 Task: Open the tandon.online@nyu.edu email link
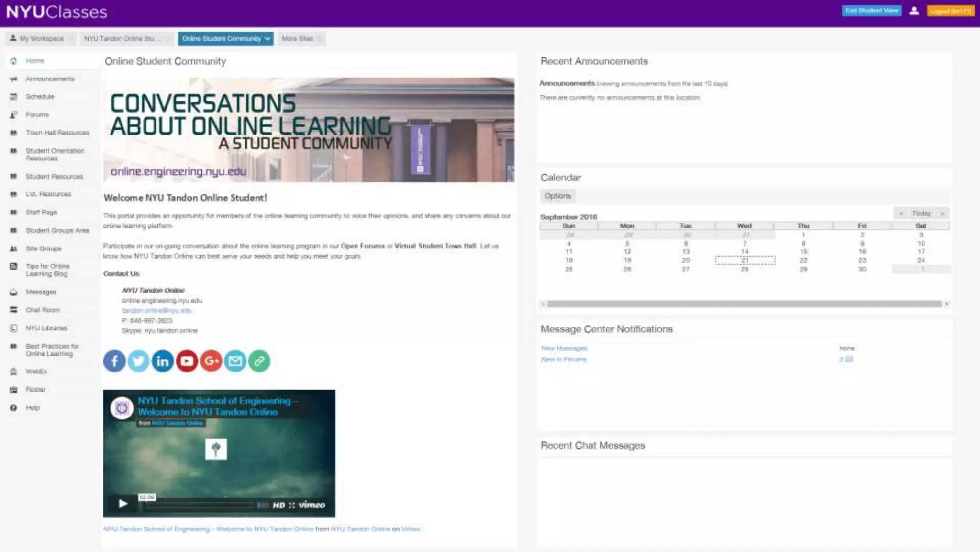(156, 311)
